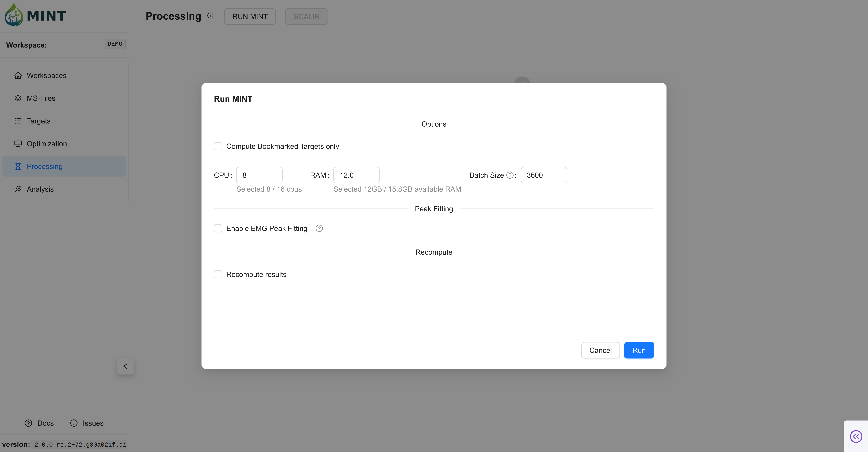Cancel the Run MINT dialog
Image resolution: width=868 pixels, height=452 pixels.
pyautogui.click(x=600, y=350)
